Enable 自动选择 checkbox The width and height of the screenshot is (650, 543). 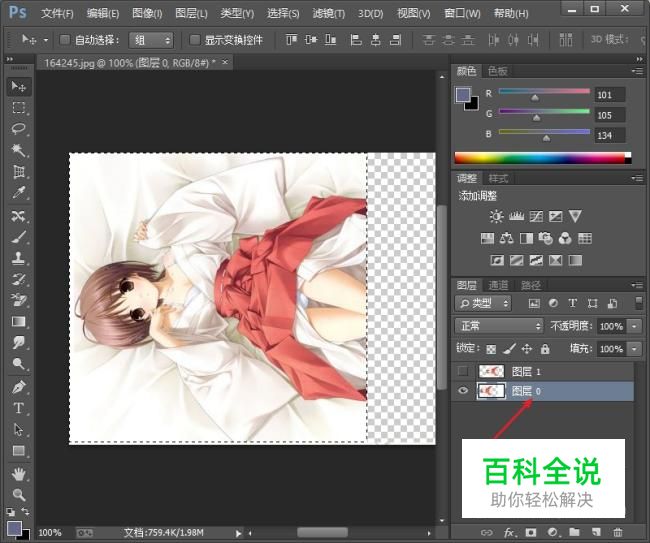(65, 40)
